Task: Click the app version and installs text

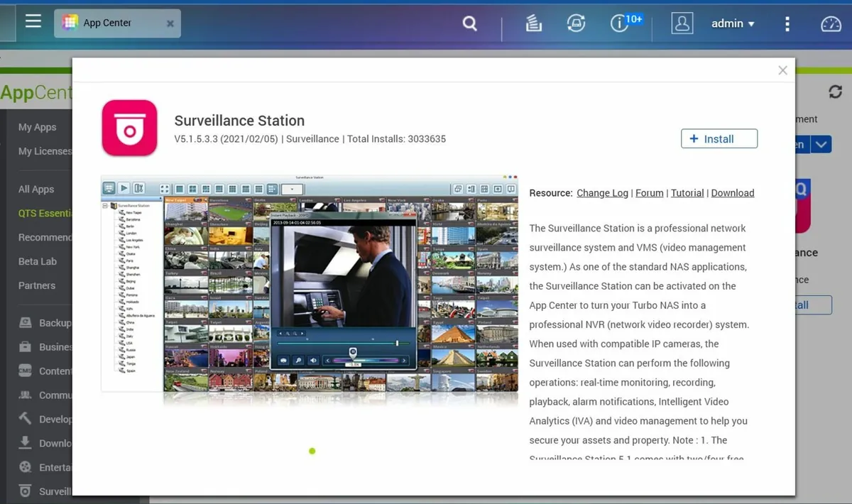Action: pyautogui.click(x=310, y=139)
